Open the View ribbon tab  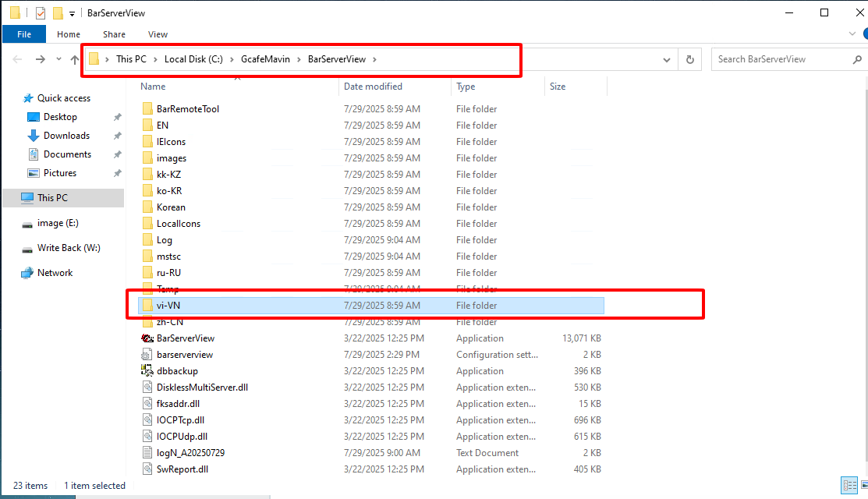[158, 34]
